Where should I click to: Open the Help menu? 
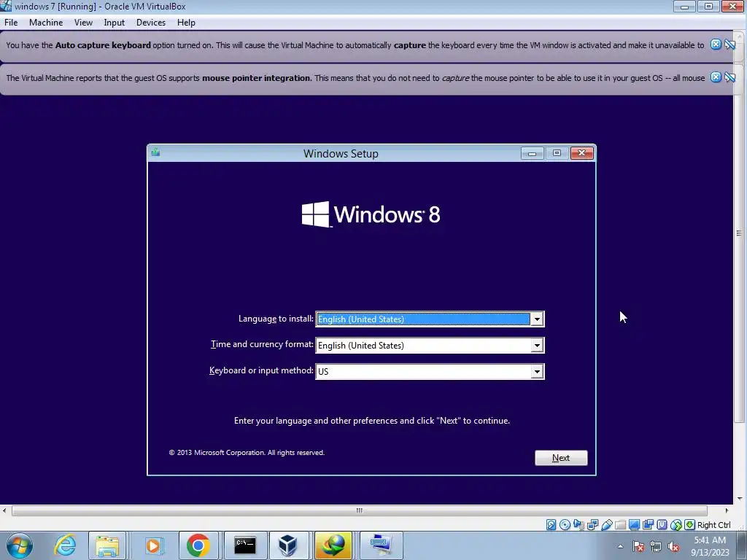pyautogui.click(x=186, y=23)
